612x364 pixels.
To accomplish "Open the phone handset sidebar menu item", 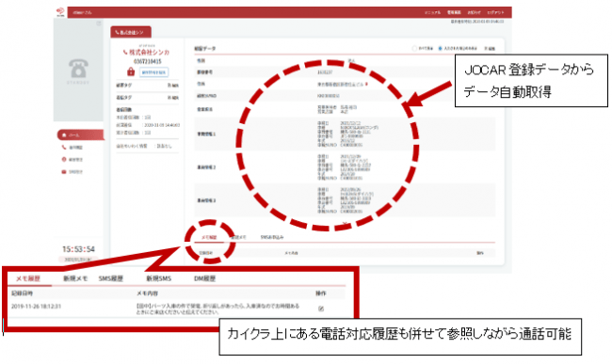I will pyautogui.click(x=64, y=148).
